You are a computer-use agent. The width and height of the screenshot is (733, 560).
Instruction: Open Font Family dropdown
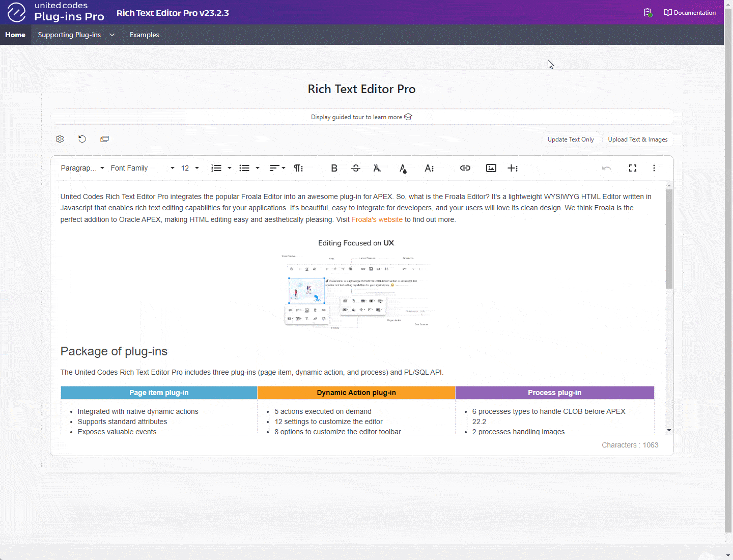143,168
